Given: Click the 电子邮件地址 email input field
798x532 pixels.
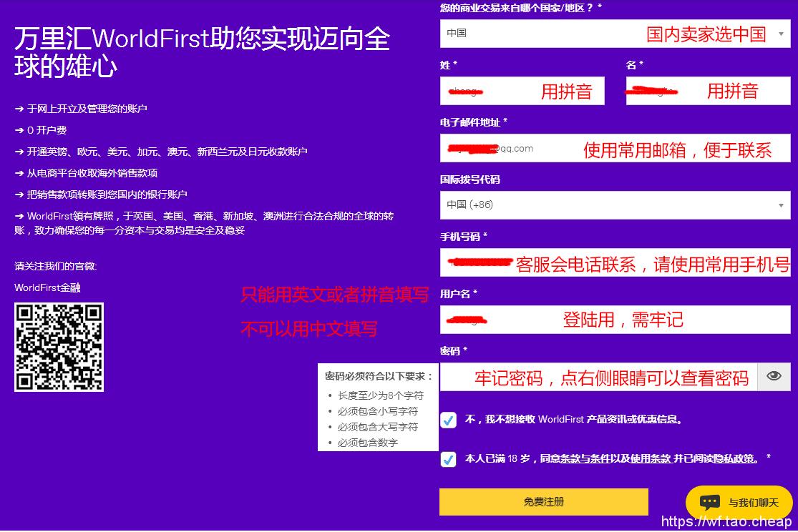Looking at the screenshot, I should [615, 147].
